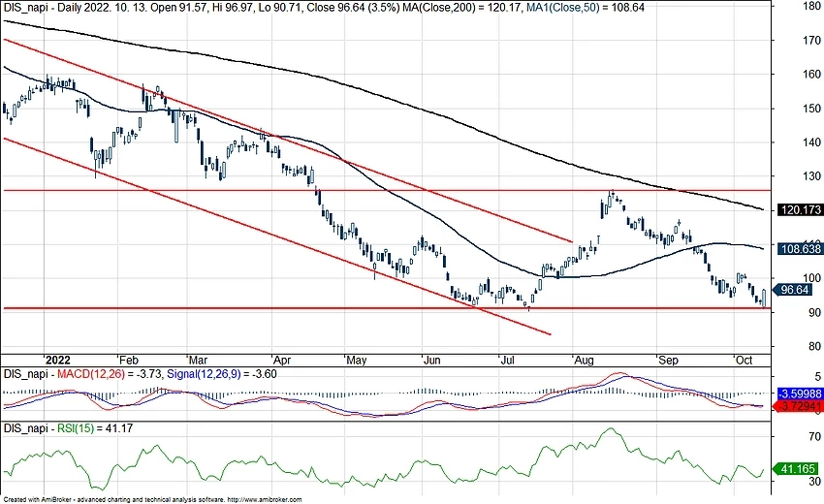Click the 80 price axis label

814,346
